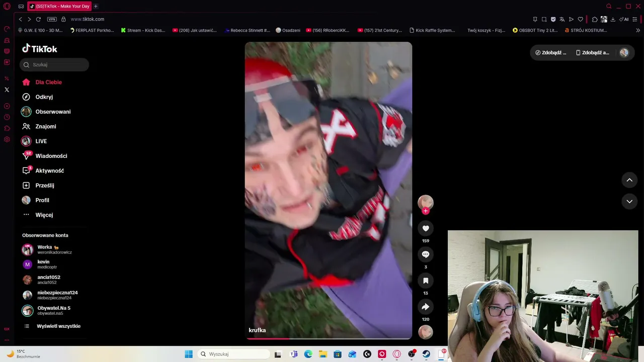The width and height of the screenshot is (644, 362).
Task: Open the FERPLAST Parkho... bookmark
Action: pos(92,30)
